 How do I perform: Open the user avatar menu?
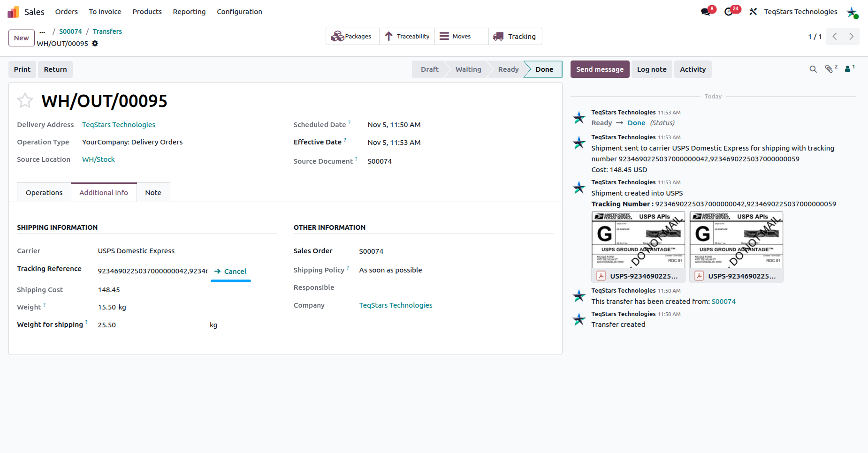pyautogui.click(x=852, y=12)
